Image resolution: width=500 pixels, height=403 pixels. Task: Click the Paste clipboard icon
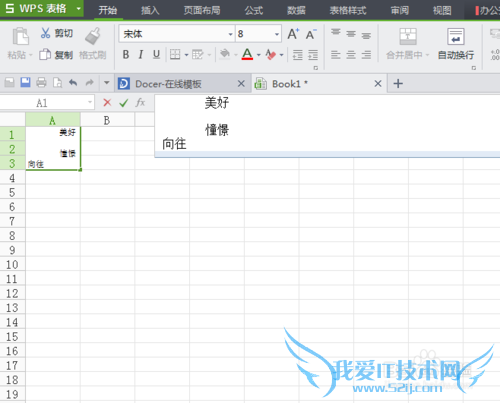(x=20, y=36)
